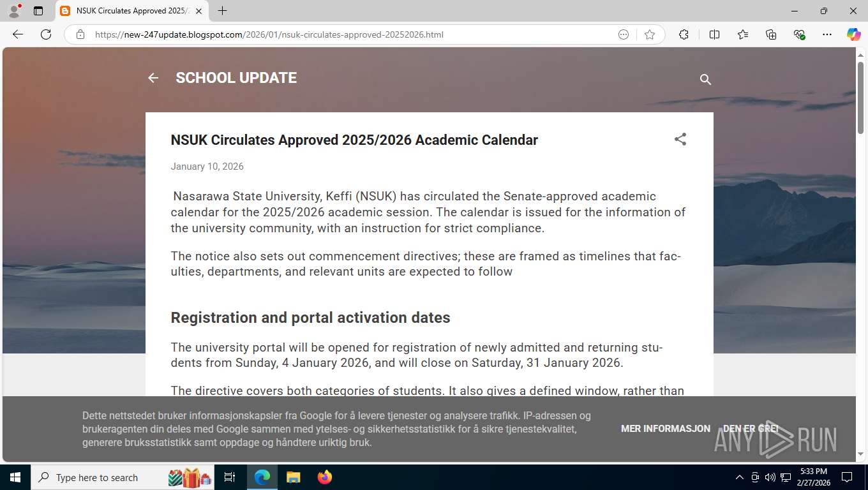Image resolution: width=868 pixels, height=490 pixels.
Task: Open Collections panel
Action: pyautogui.click(x=771, y=34)
